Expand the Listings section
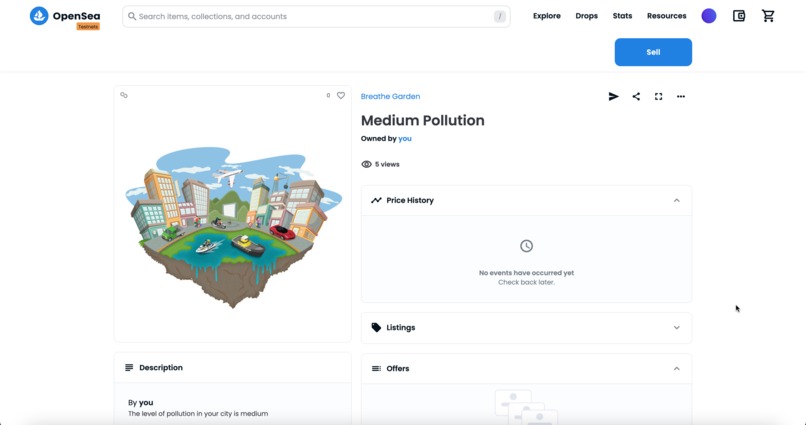The width and height of the screenshot is (806, 425). point(676,327)
